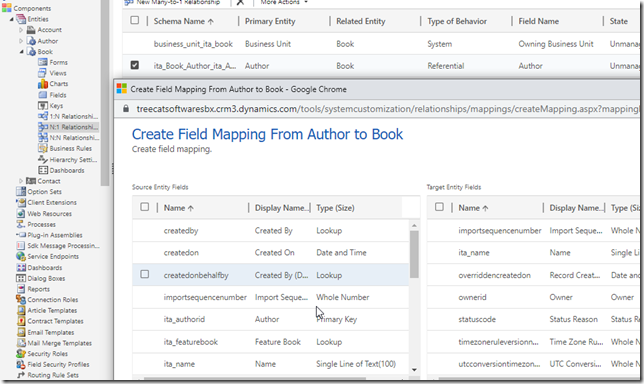Open Client Extensions component
Image resolution: width=644 pixels, height=384 pixels.
(x=46, y=202)
